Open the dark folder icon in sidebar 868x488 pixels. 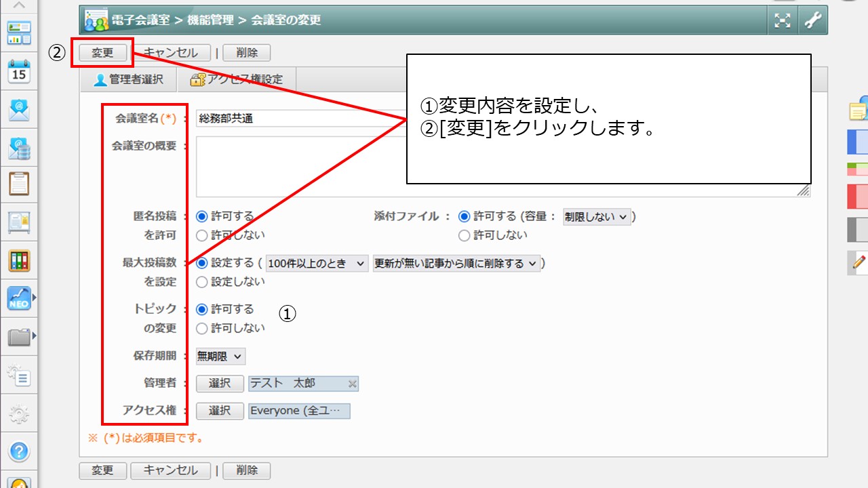(x=19, y=336)
